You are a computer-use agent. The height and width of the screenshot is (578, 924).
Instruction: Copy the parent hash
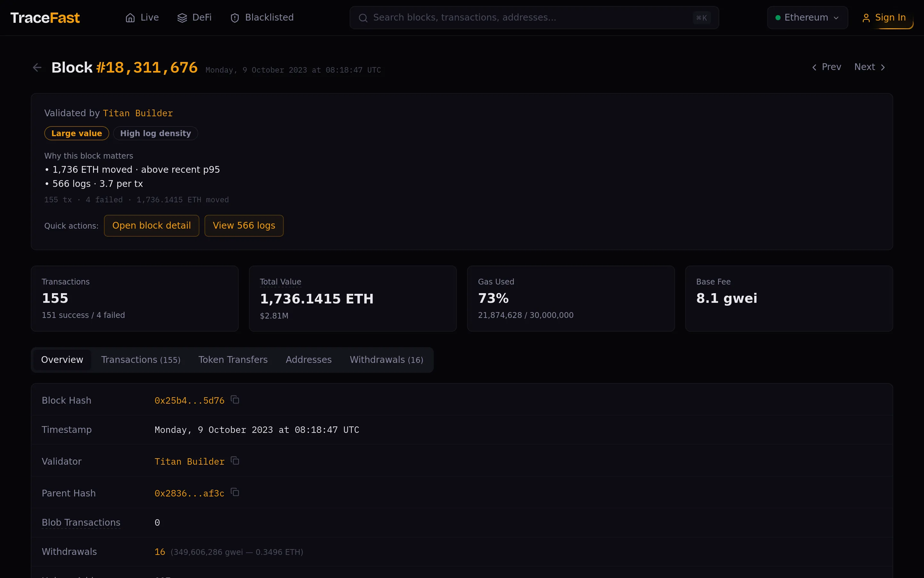pos(235,492)
